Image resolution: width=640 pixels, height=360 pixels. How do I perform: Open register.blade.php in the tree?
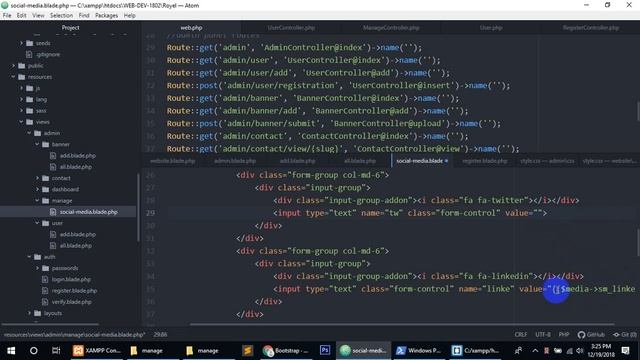[74, 291]
